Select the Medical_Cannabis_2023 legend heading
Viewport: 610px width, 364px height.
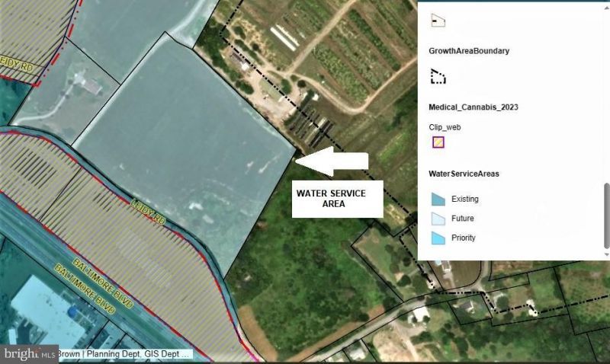(474, 107)
